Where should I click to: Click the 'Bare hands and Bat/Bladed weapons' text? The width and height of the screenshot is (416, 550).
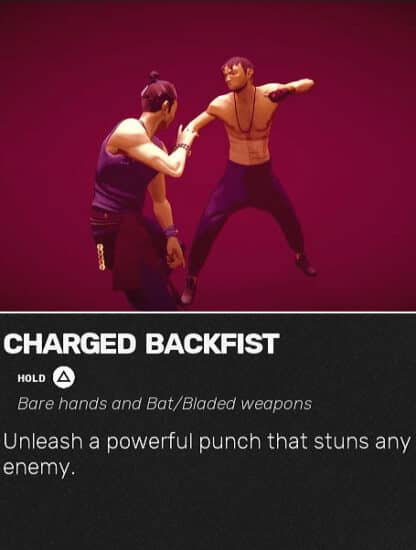[x=165, y=404]
